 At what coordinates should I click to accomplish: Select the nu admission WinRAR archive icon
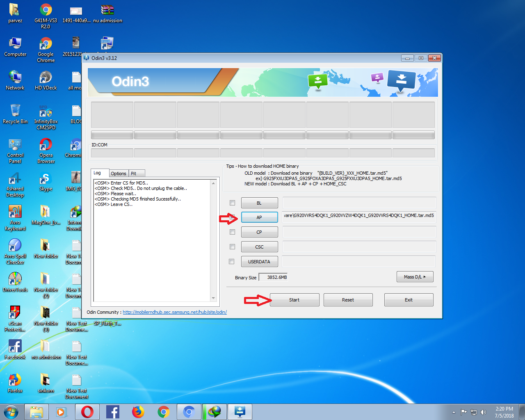point(107,13)
